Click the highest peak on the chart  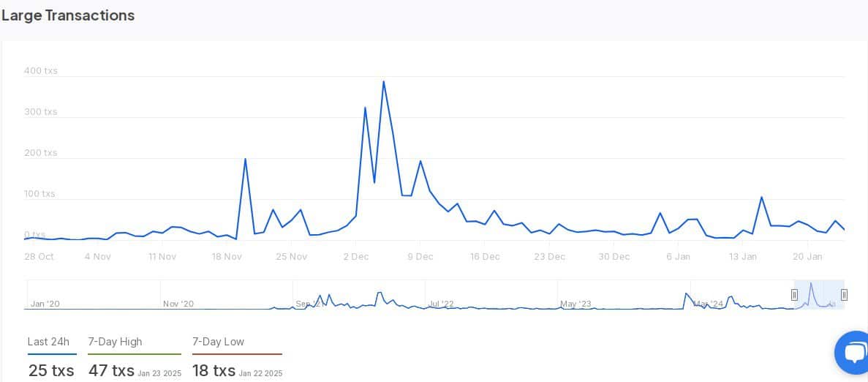click(x=383, y=82)
